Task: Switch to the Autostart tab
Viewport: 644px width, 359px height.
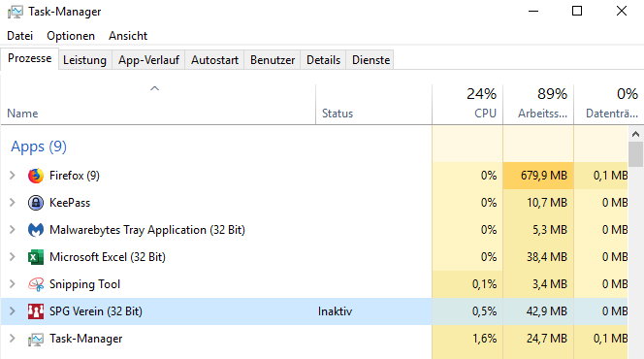Action: (214, 60)
